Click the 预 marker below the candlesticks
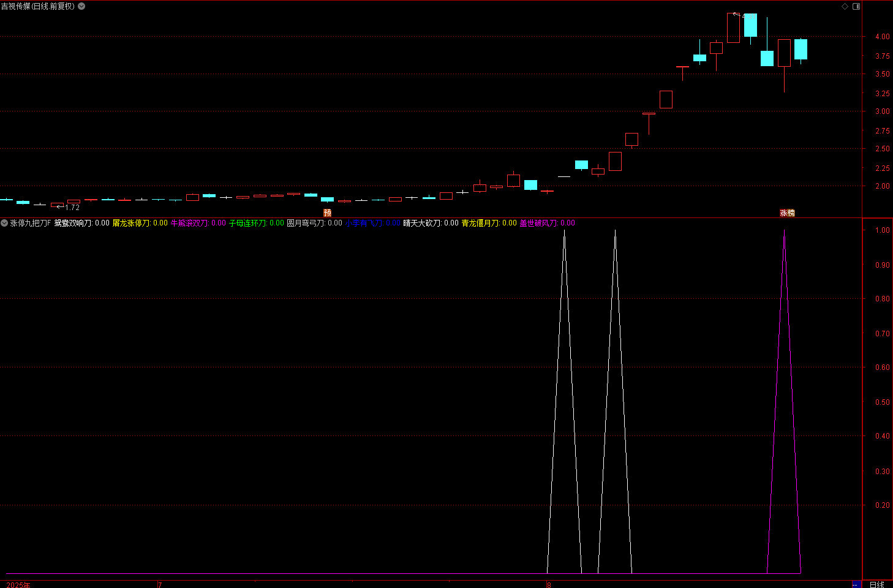This screenshot has width=893, height=588. point(327,213)
